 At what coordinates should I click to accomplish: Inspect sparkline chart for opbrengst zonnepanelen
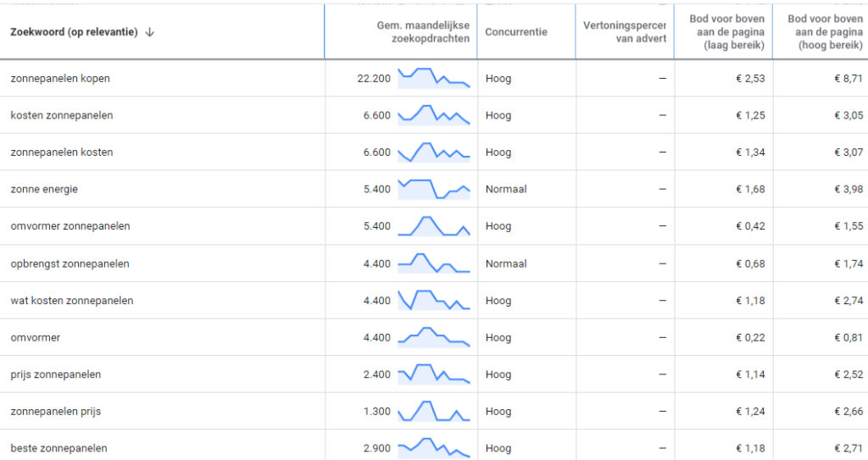[x=433, y=263]
